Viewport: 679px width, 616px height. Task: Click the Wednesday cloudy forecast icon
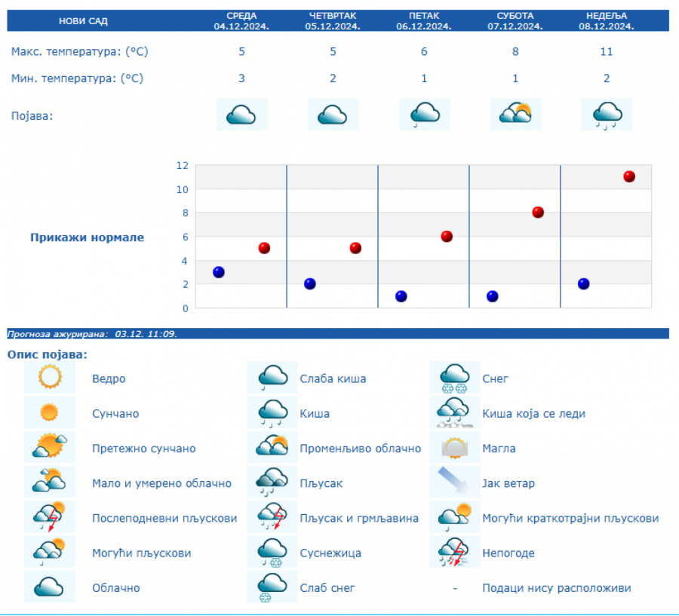[x=241, y=115]
